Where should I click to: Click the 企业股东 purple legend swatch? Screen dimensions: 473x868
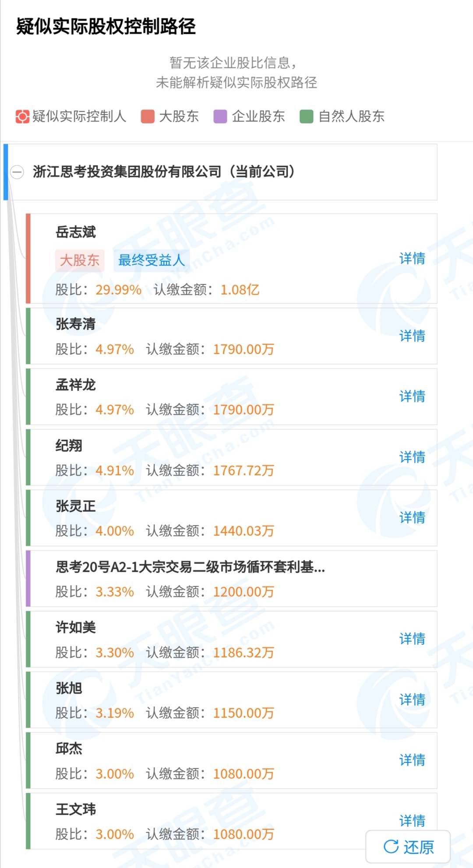coord(220,116)
